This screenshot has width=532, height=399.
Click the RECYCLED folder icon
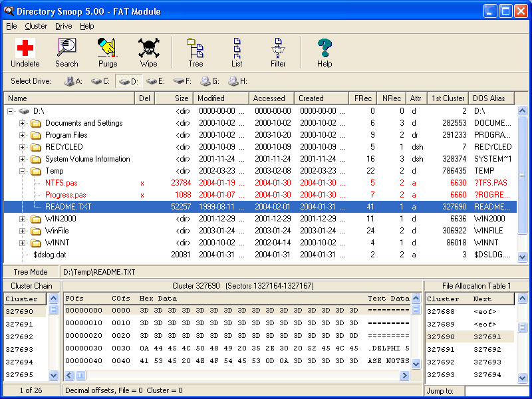pyautogui.click(x=36, y=147)
